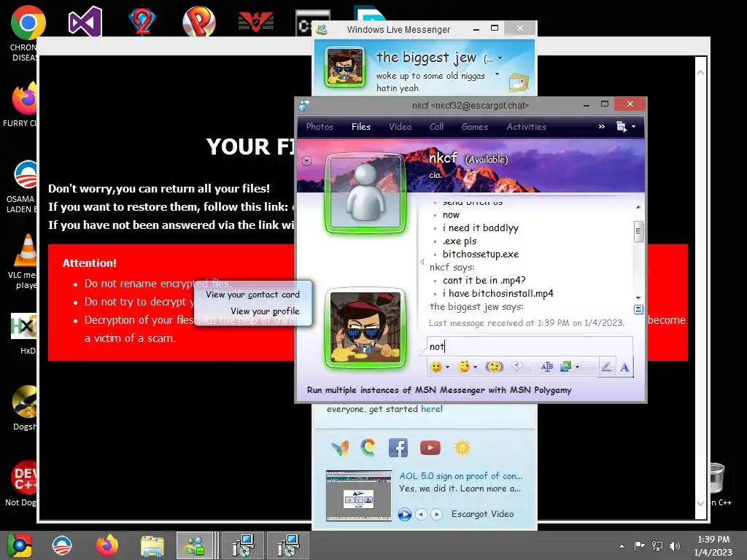Click the show menu icon in chat toolbar

pos(622,127)
